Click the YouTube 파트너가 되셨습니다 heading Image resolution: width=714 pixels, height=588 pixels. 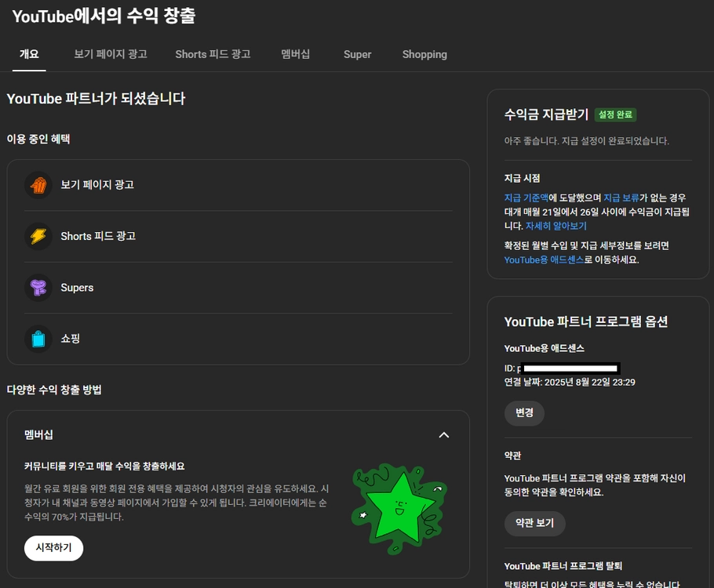point(96,99)
